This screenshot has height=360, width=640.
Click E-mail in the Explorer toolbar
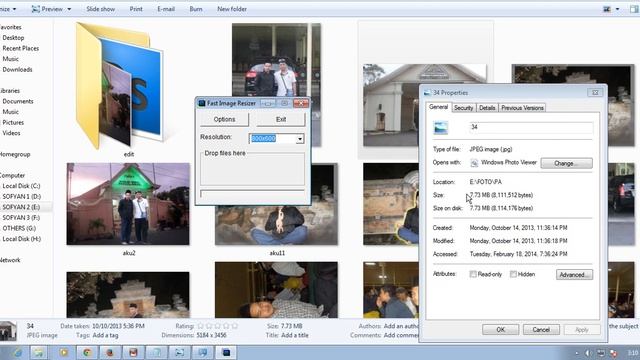(x=166, y=9)
